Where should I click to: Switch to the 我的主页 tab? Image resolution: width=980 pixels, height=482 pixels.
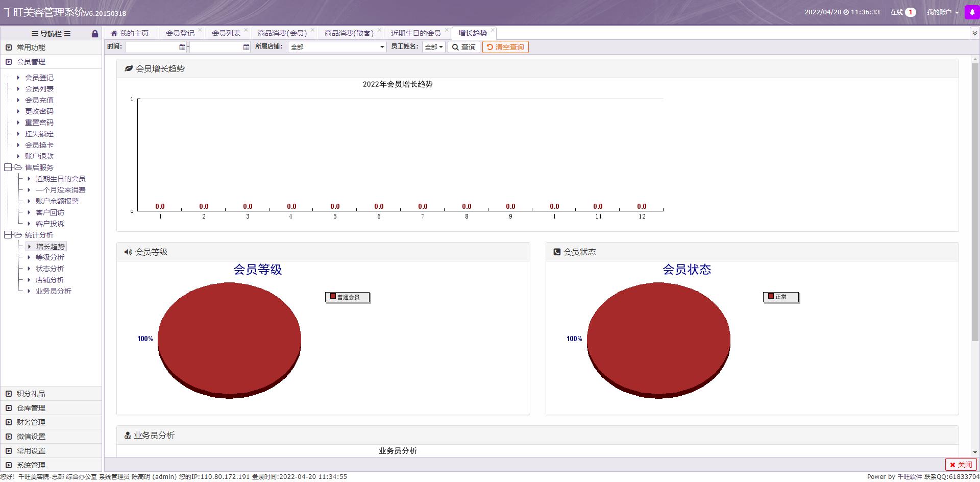click(130, 33)
